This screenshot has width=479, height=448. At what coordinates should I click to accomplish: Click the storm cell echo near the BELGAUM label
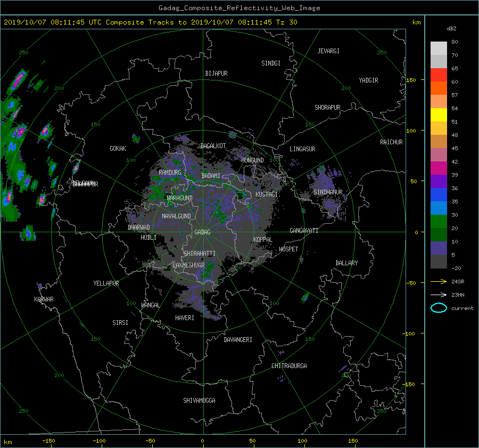tap(76, 167)
